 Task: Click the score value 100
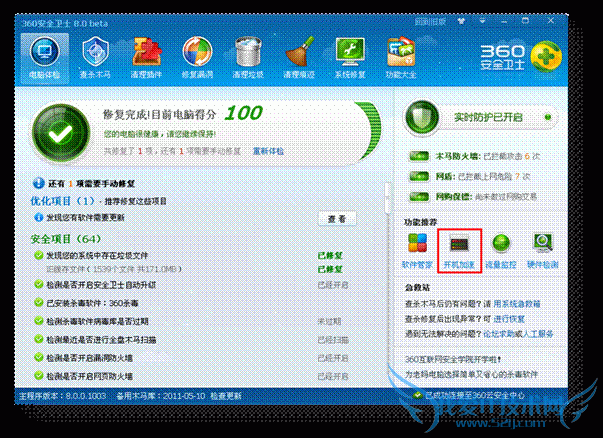tap(243, 113)
